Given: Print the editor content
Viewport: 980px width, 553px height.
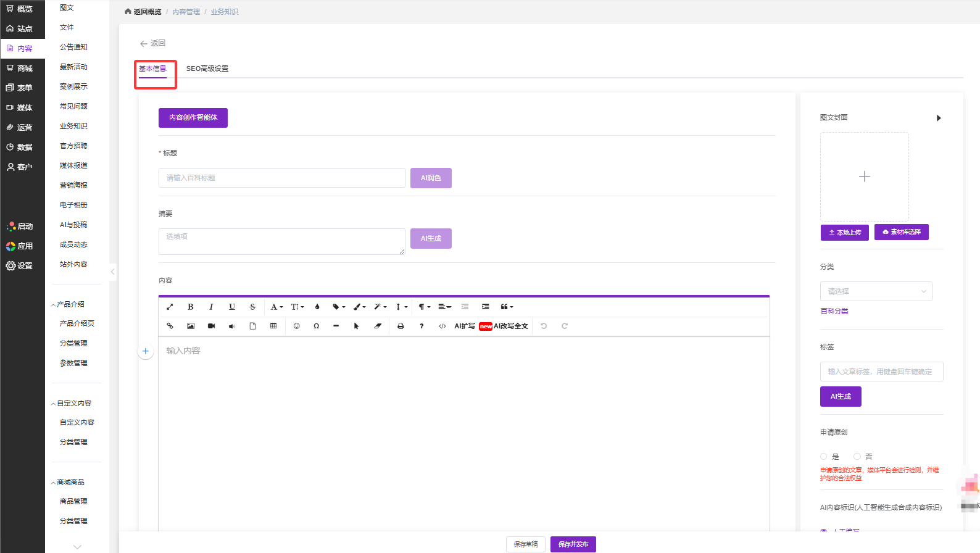Looking at the screenshot, I should tap(401, 326).
